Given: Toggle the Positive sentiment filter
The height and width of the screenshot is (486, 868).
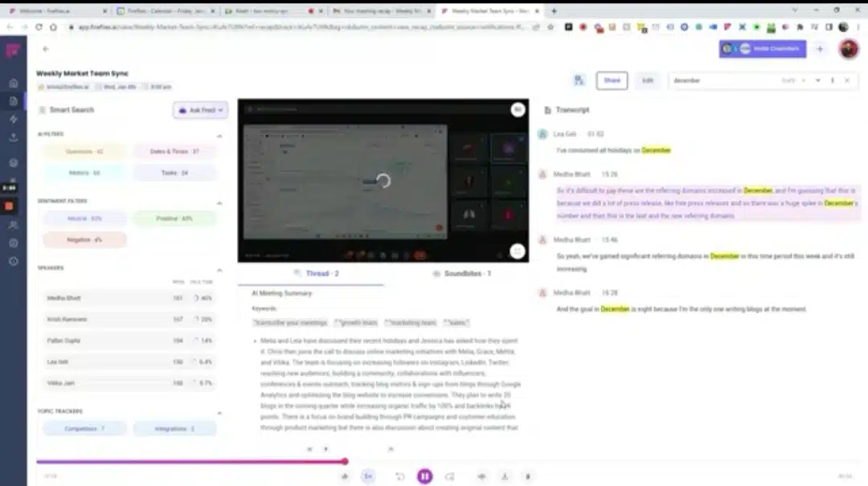Looking at the screenshot, I should (174, 218).
